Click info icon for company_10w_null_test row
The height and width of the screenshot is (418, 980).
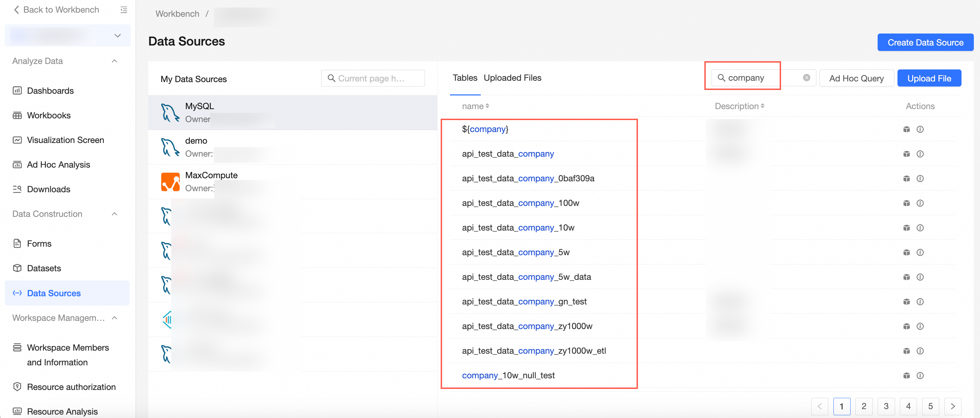click(x=920, y=376)
